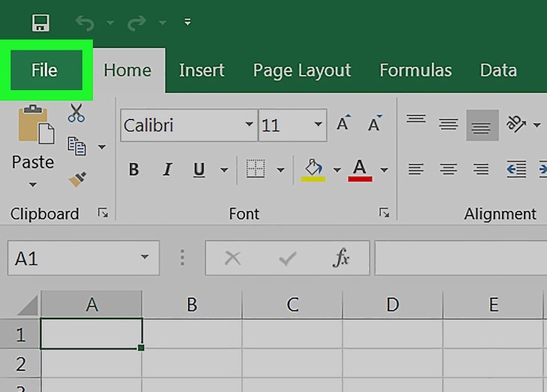547x392 pixels.
Task: Open the font size 11 dropdown
Action: coord(318,124)
